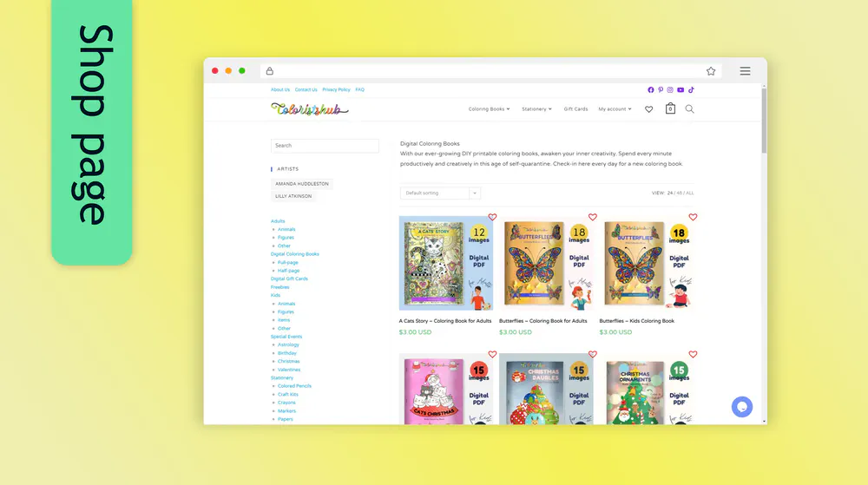Open the Pinterest social icon

coord(661,89)
